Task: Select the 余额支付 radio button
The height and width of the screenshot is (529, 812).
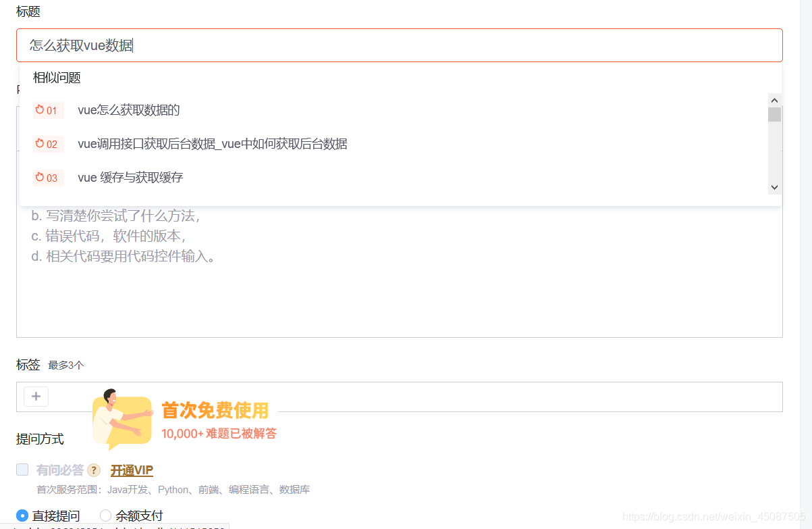Action: coord(105,515)
